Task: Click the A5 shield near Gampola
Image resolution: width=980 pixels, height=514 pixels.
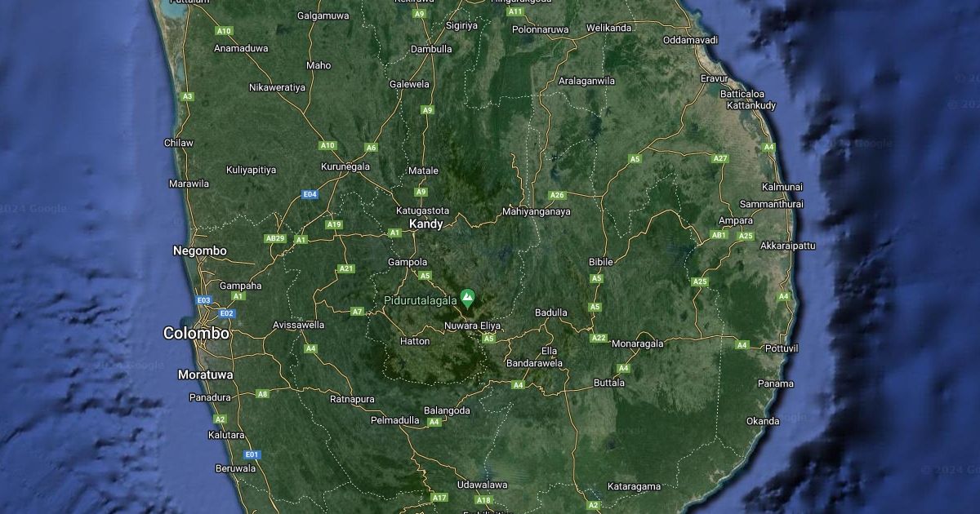Action: 425,276
